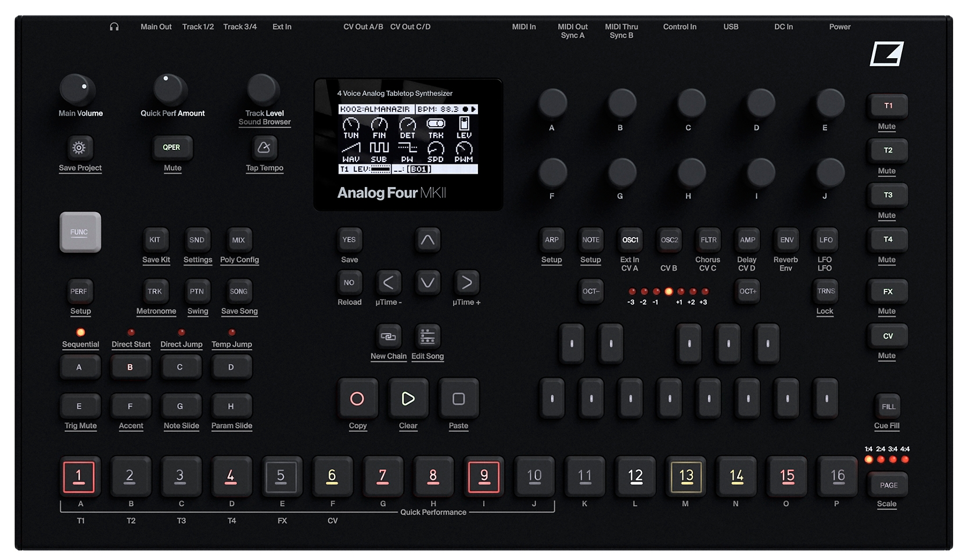Click the PERF Setup button
Viewport: 970px width, 560px height.
click(78, 292)
